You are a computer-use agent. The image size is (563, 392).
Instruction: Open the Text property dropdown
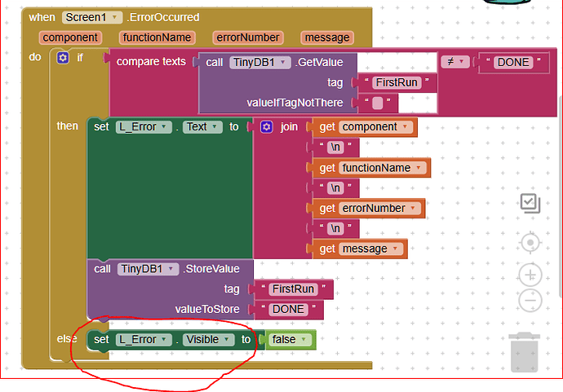pos(202,127)
